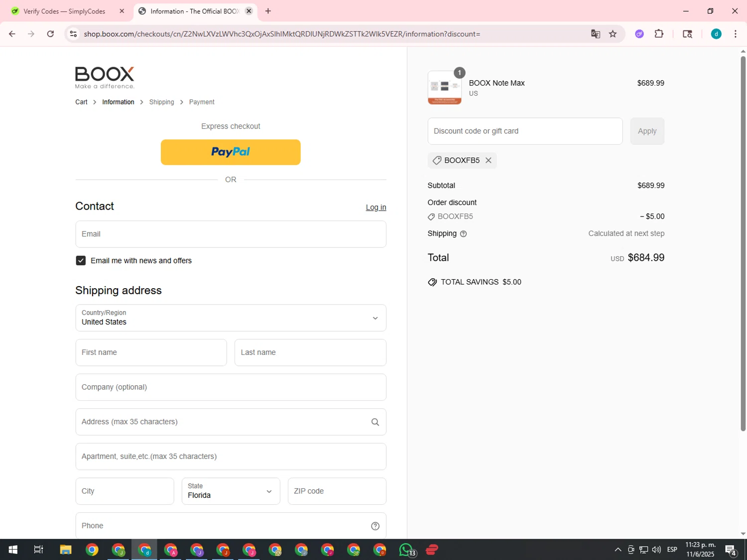
Task: Open the network icon in system tray
Action: coord(644,550)
